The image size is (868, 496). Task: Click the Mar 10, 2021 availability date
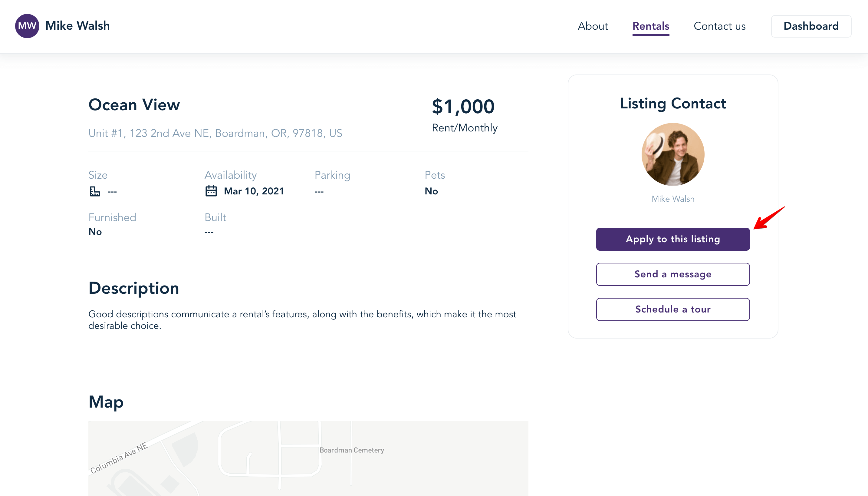(x=254, y=191)
